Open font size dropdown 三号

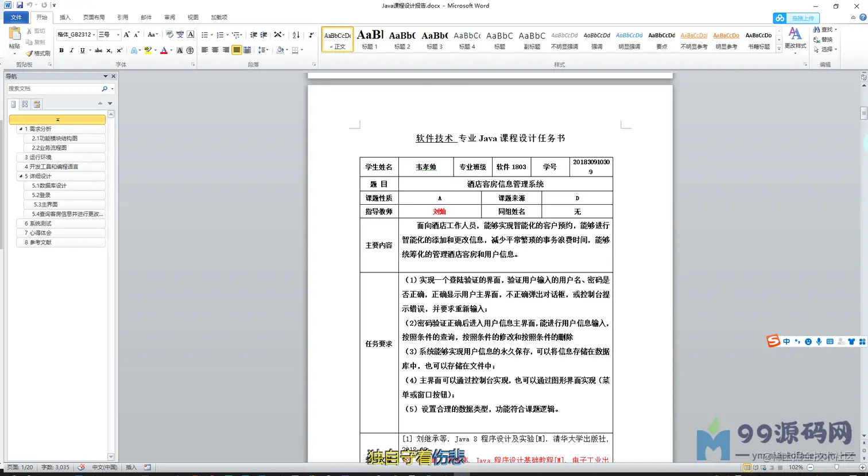[118, 34]
